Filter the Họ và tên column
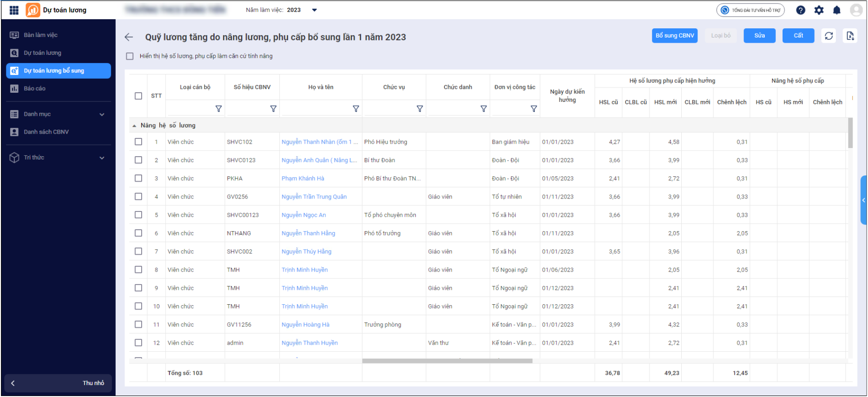The height and width of the screenshot is (397, 868). [356, 109]
